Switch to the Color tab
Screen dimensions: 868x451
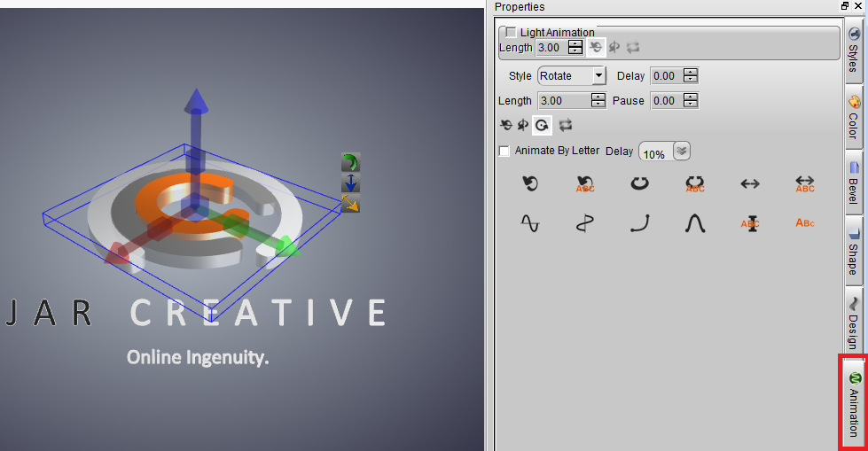coord(854,117)
